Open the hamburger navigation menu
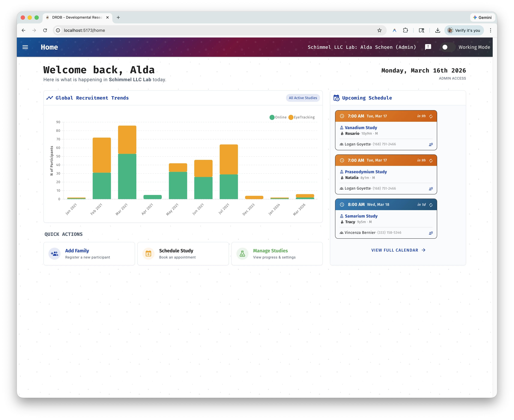This screenshot has width=514, height=420. 25,47
